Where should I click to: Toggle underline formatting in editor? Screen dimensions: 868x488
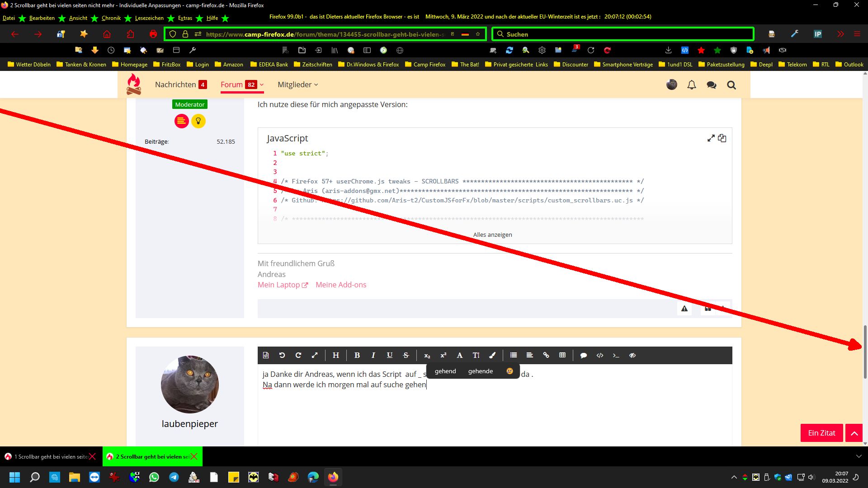(389, 355)
